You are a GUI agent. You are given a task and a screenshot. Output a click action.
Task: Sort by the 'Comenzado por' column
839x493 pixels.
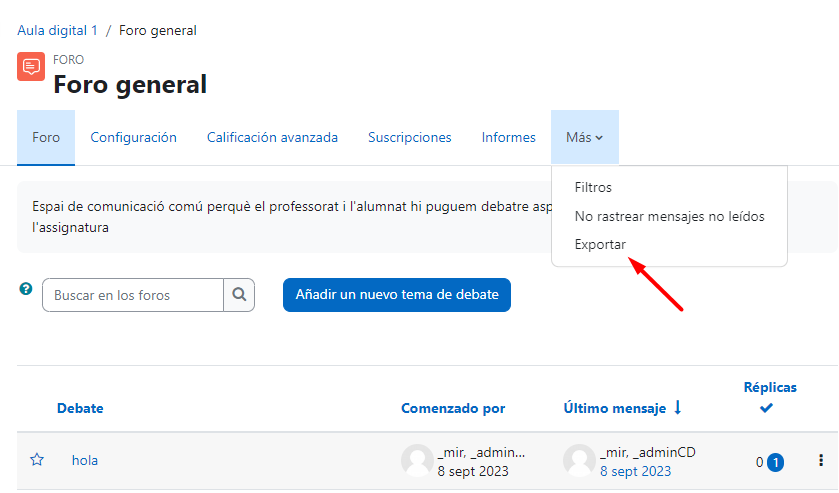453,408
